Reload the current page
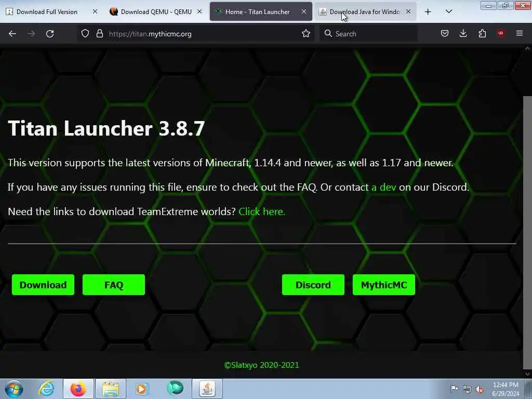The image size is (532, 399). point(50,34)
